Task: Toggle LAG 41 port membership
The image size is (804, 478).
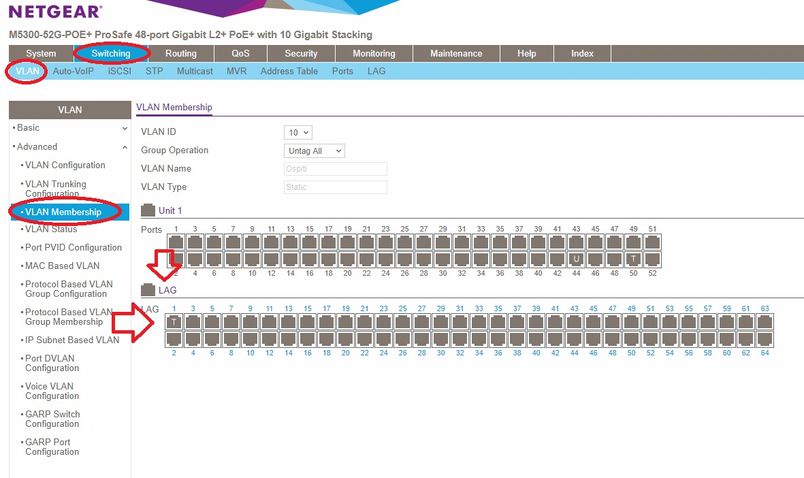Action: pos(555,322)
